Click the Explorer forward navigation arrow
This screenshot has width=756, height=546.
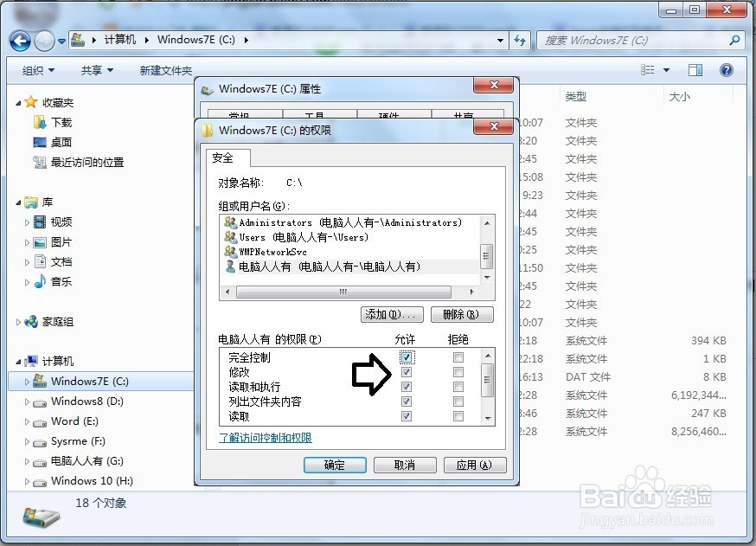(44, 41)
